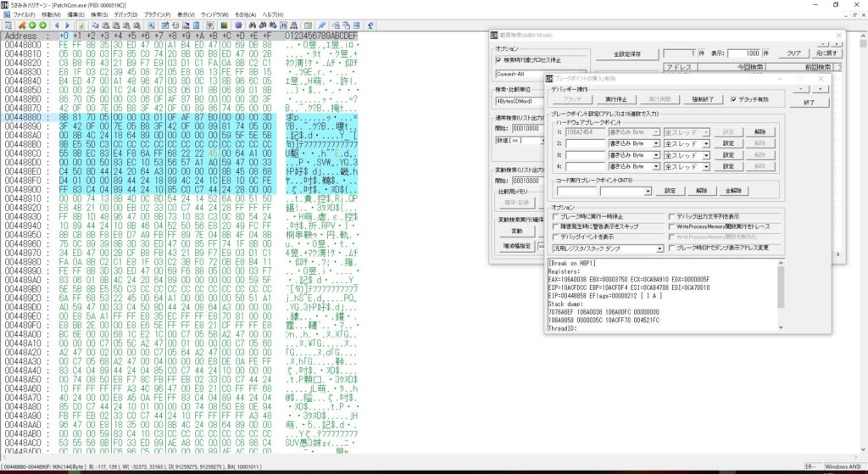Screen dimensions: 868x474
Task: Click the 強制終了 button
Action: tap(703, 99)
